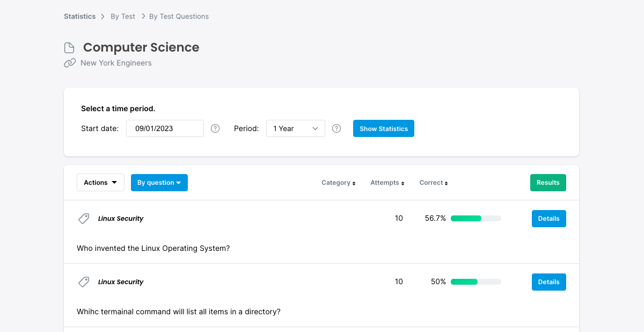The width and height of the screenshot is (644, 332).
Task: Click the tag icon for first Linux Security question
Action: 84,219
